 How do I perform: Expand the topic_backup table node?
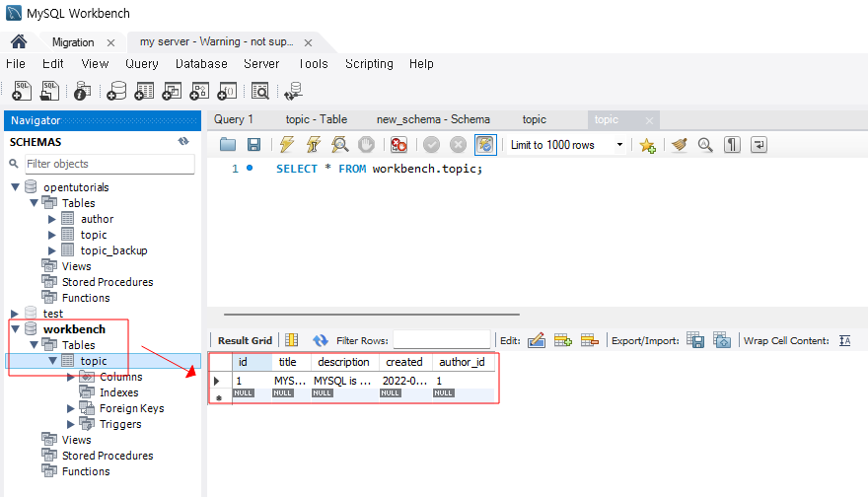click(52, 250)
